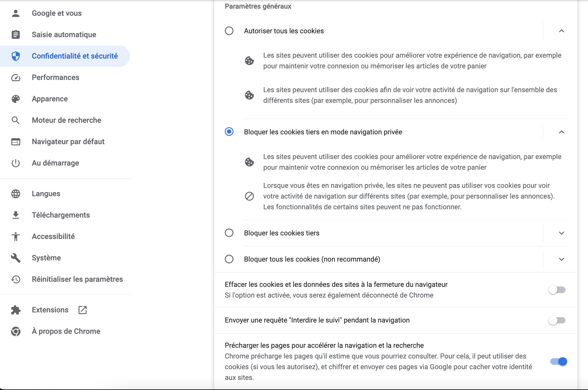This screenshot has height=390, width=588.
Task: Open À propos de Chrome page
Action: [66, 331]
